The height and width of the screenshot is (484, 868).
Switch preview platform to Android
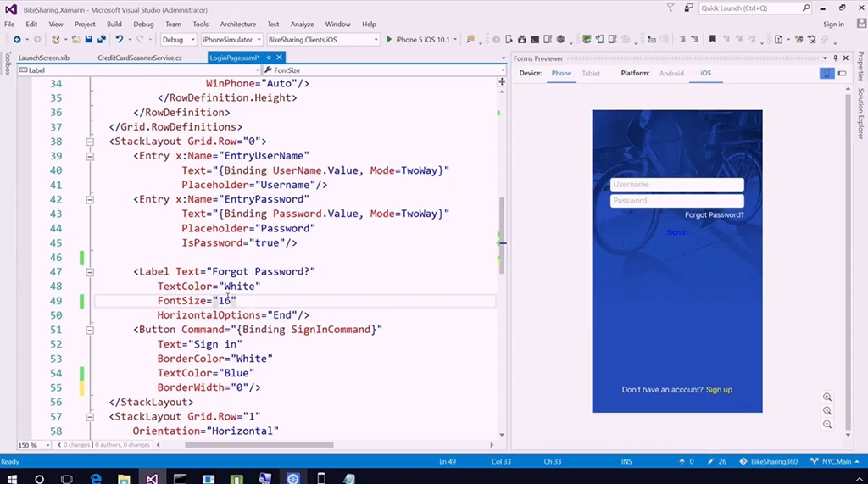click(x=671, y=74)
